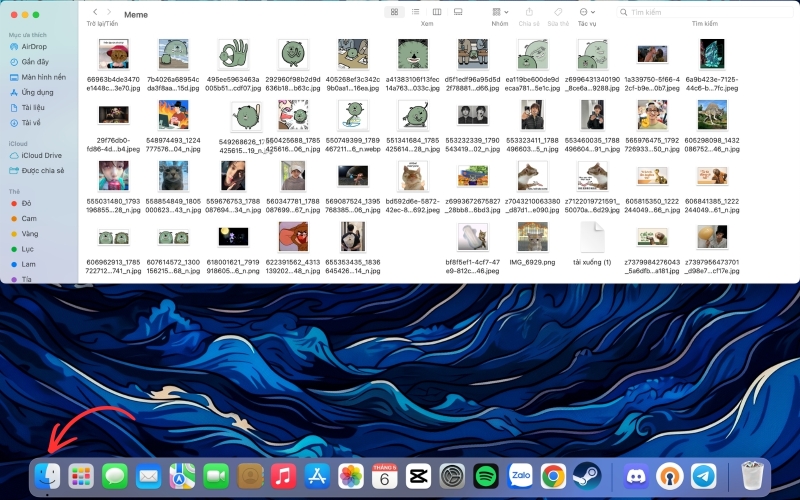Select Tải về downloads in the sidebar
This screenshot has width=800, height=500.
click(x=31, y=123)
